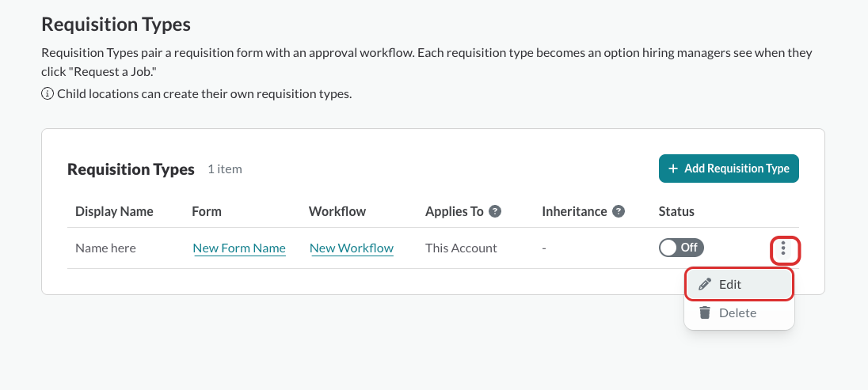Image resolution: width=868 pixels, height=390 pixels.
Task: Click the '1 item' count label
Action: (x=225, y=169)
